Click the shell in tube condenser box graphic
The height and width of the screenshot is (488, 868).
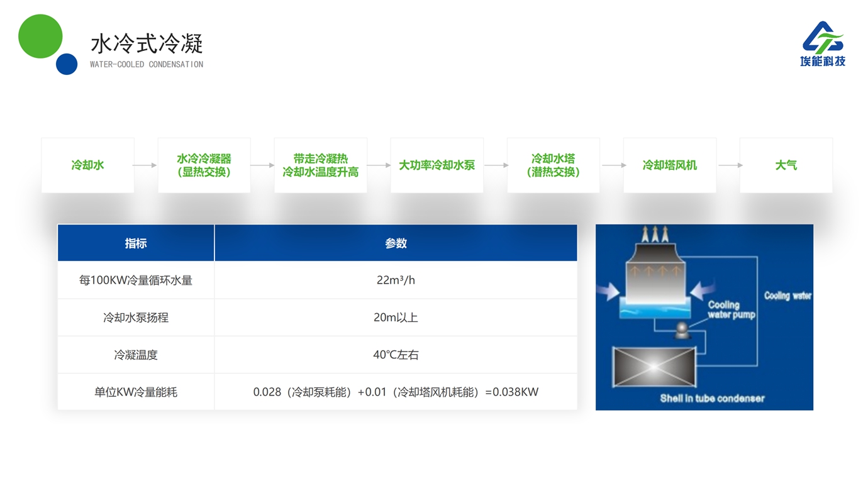[654, 367]
